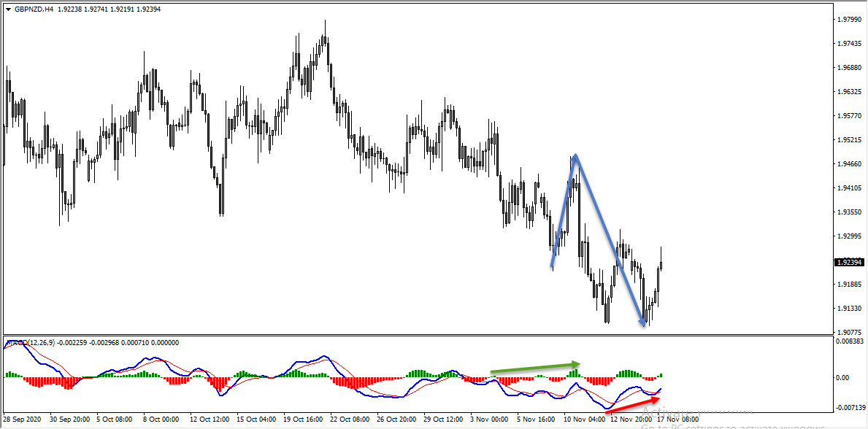Click the GBPNZD,H4 chart title

33,9
